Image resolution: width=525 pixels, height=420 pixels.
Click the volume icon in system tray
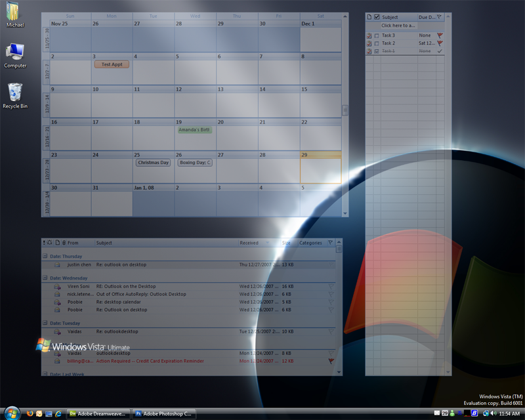493,413
